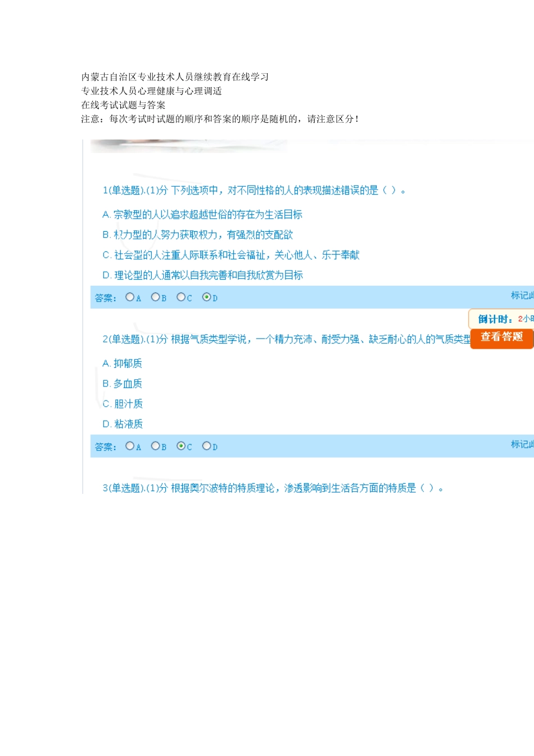Select answer D for question 1
534x756 pixels.
(x=206, y=297)
